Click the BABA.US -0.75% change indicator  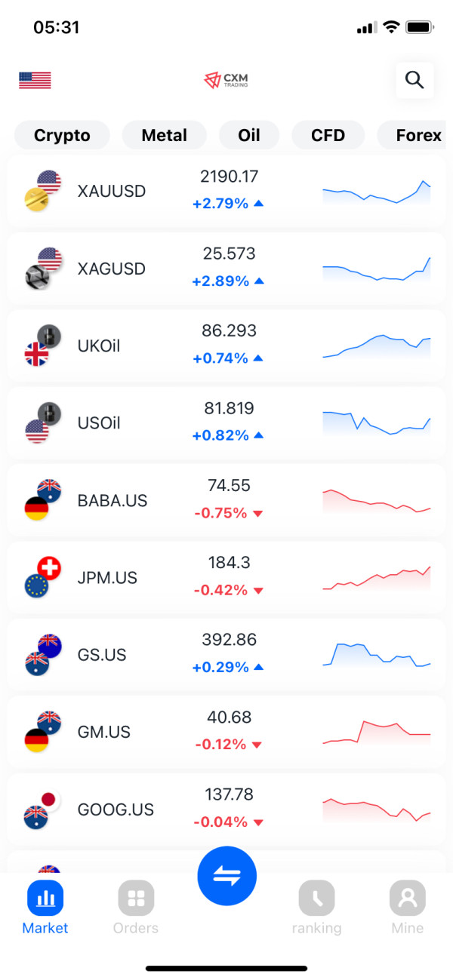228,513
